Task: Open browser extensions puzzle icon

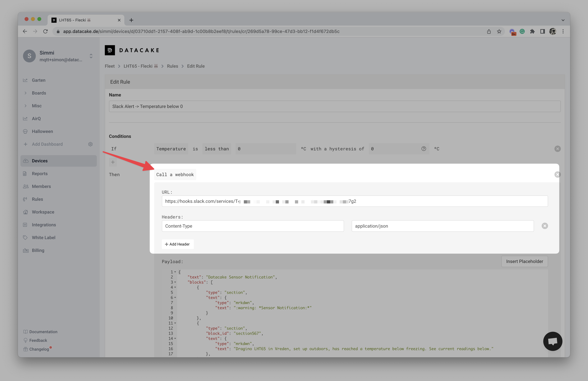Action: [x=532, y=31]
